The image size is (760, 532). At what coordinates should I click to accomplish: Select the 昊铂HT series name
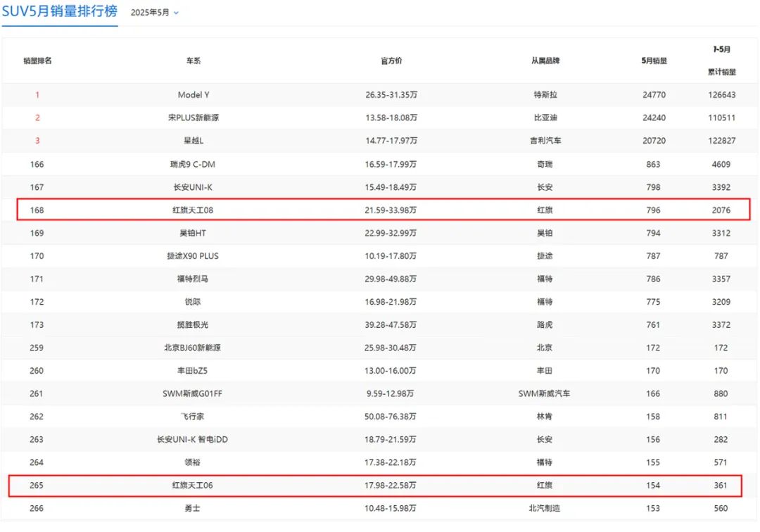point(192,233)
